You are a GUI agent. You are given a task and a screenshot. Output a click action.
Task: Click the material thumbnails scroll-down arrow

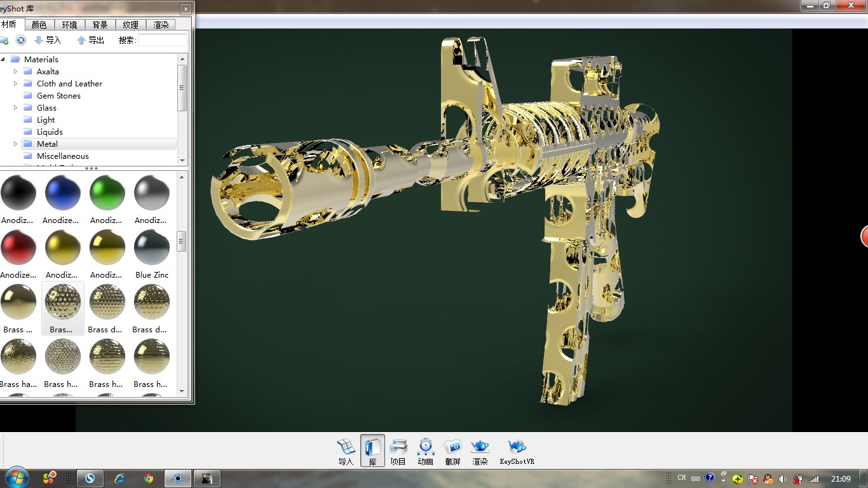182,391
